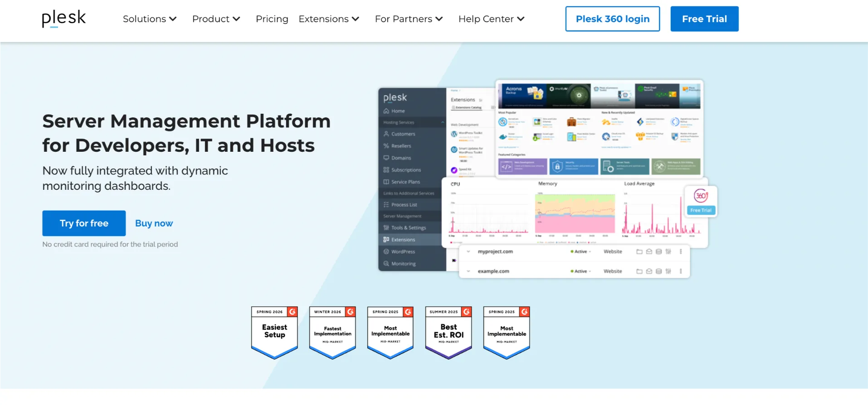Follow the Buy now link

154,223
